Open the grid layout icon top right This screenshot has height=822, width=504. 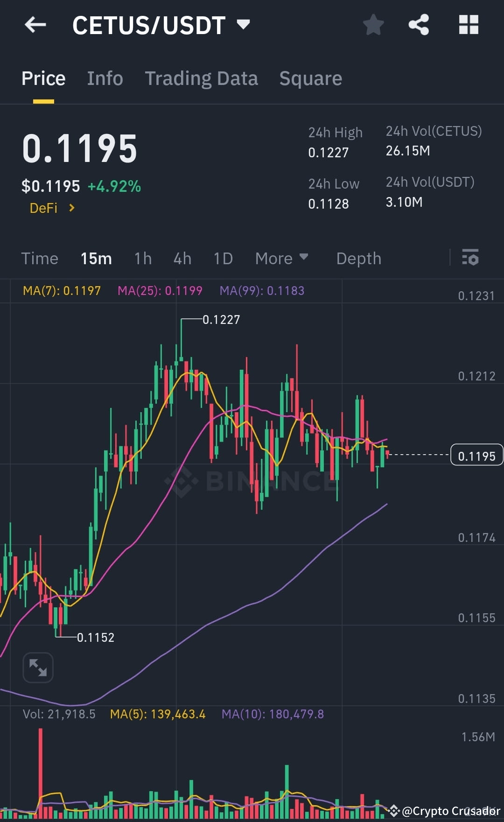469,25
